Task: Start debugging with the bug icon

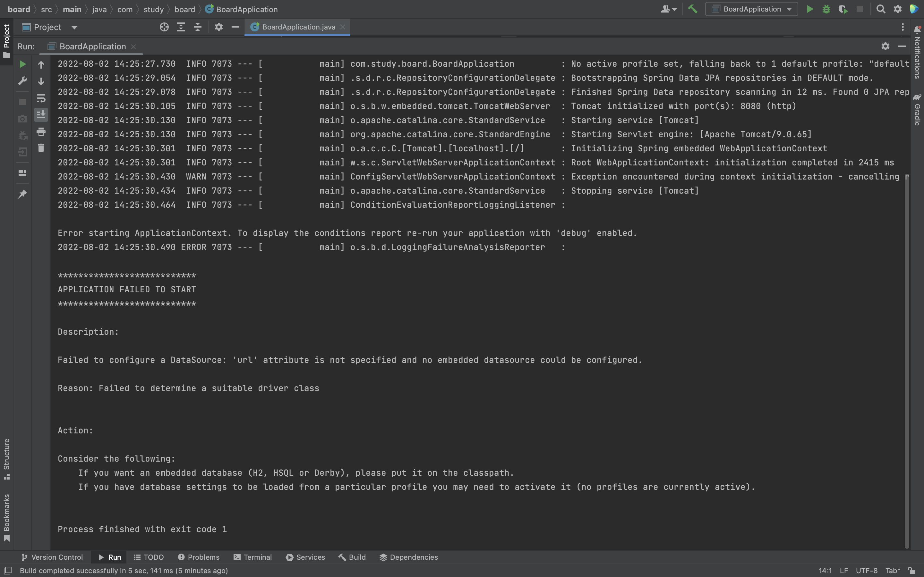Action: coord(826,9)
